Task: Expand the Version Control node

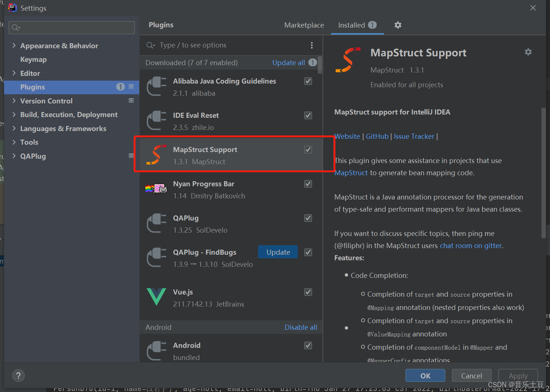Action: coord(14,100)
